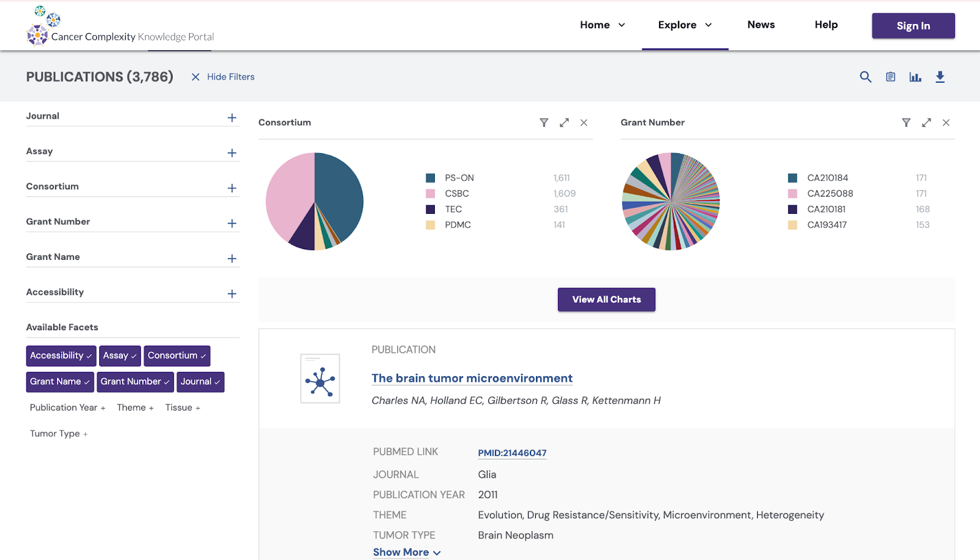
Task: Toggle the bar chart visualization icon
Action: point(915,77)
